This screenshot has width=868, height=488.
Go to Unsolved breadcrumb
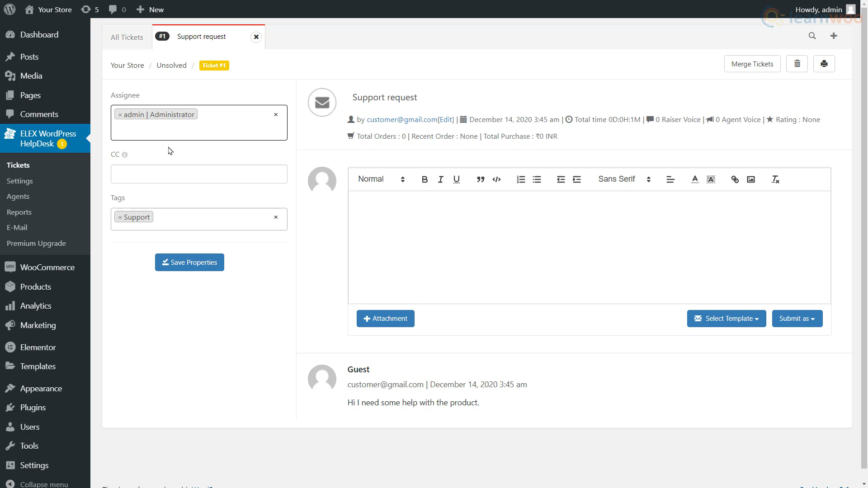(171, 66)
